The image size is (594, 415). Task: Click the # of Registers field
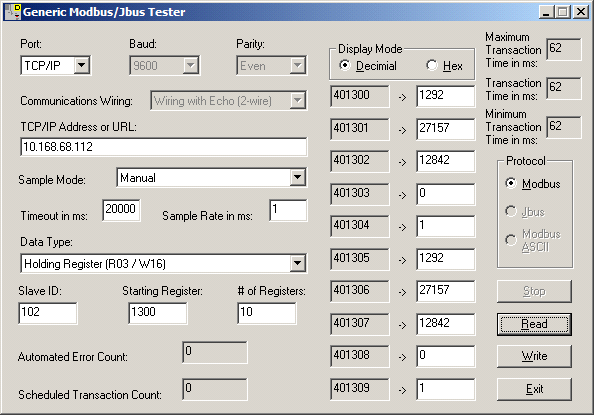[267, 313]
